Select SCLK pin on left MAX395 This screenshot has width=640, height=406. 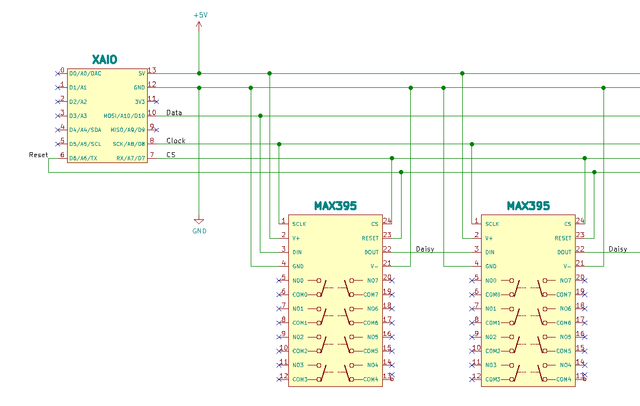(x=299, y=224)
